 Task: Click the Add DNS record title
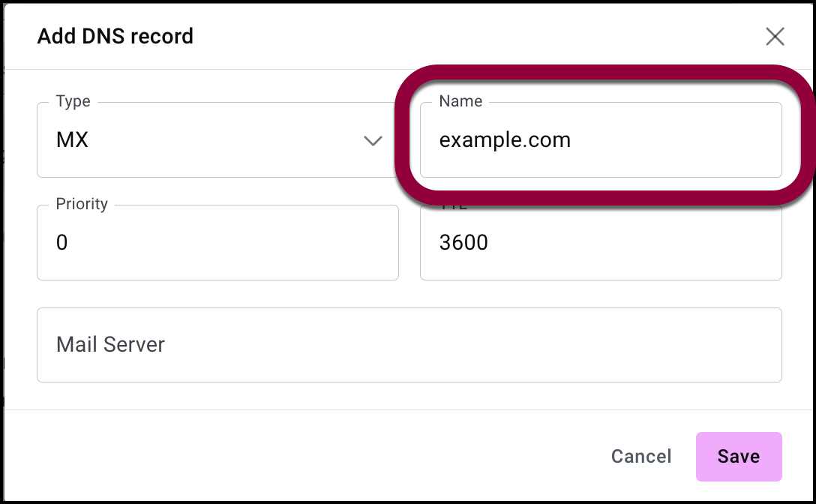(x=115, y=36)
